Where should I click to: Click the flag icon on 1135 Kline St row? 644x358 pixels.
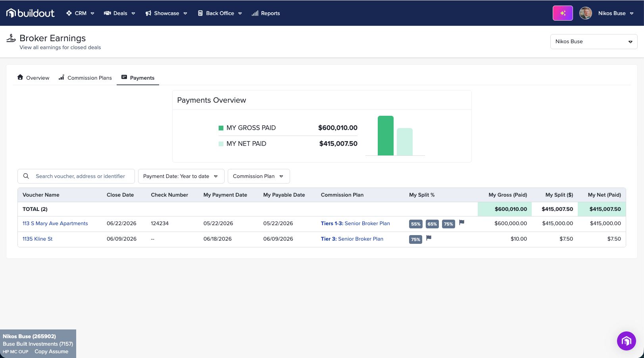click(x=429, y=238)
